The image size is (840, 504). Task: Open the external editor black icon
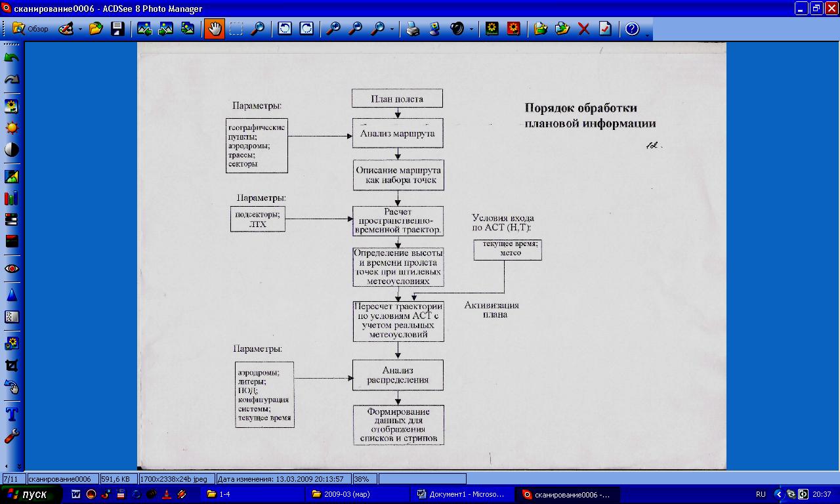[x=457, y=29]
